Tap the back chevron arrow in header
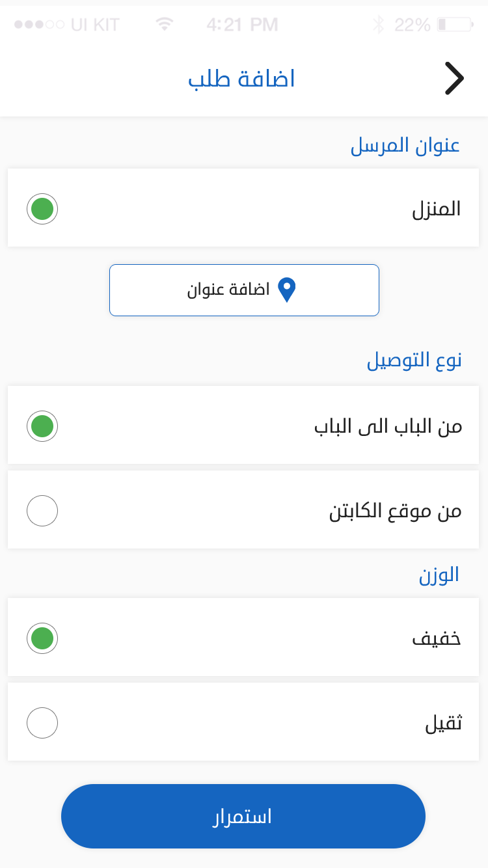Screen dimensions: 488x868 pos(454,79)
